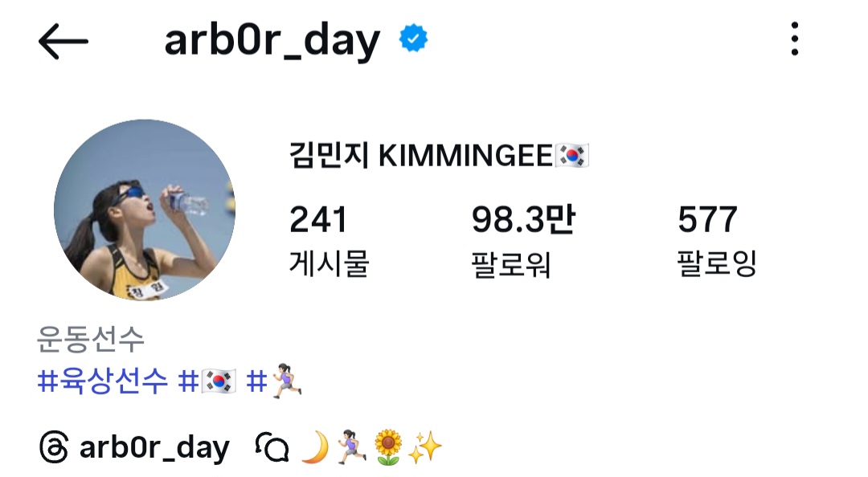Tap the 김민지 KIMMINGEE display name
The height and width of the screenshot is (477, 868).
point(439,155)
